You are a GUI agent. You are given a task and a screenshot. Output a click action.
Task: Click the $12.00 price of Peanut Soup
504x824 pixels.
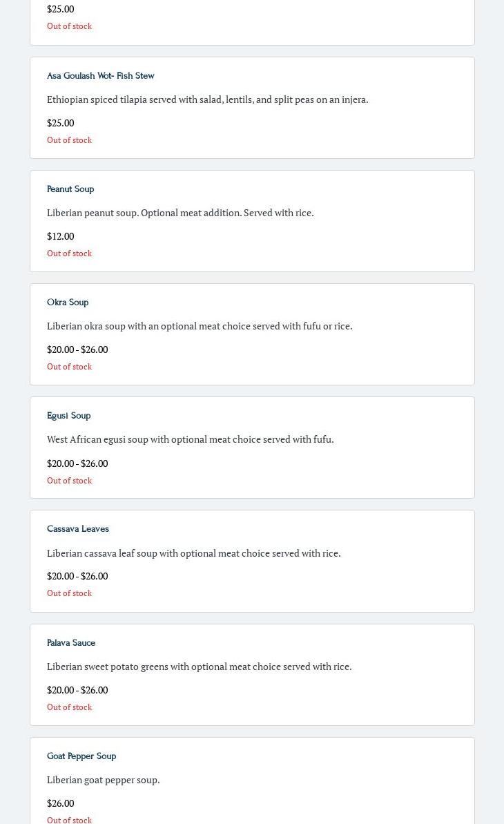pos(60,236)
